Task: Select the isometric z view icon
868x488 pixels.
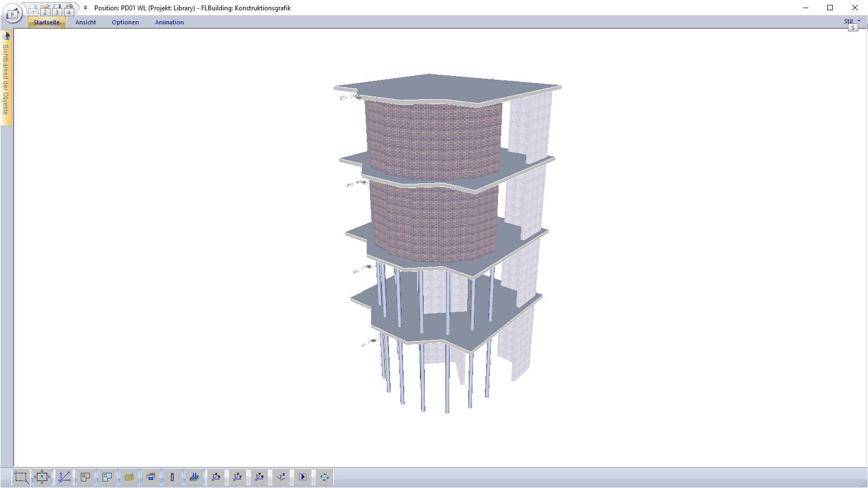Action: pyautogui.click(x=281, y=477)
